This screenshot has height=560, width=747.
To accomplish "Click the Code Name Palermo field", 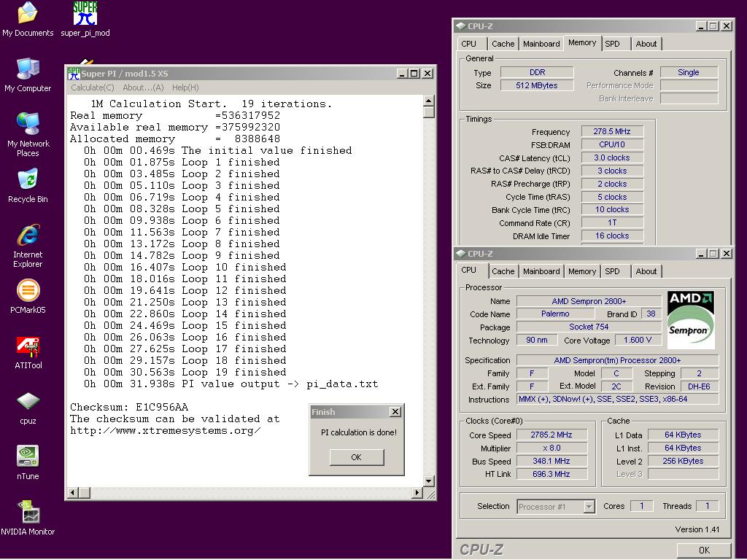I will point(555,314).
